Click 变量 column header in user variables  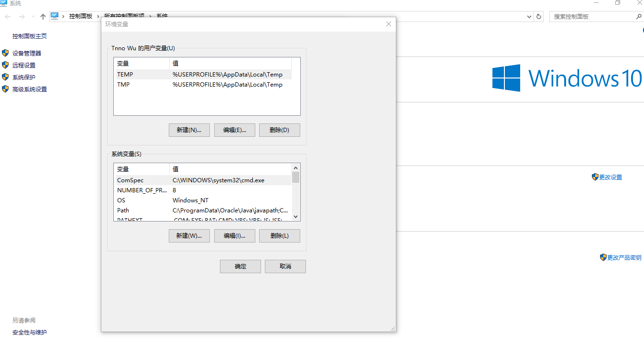coord(142,63)
